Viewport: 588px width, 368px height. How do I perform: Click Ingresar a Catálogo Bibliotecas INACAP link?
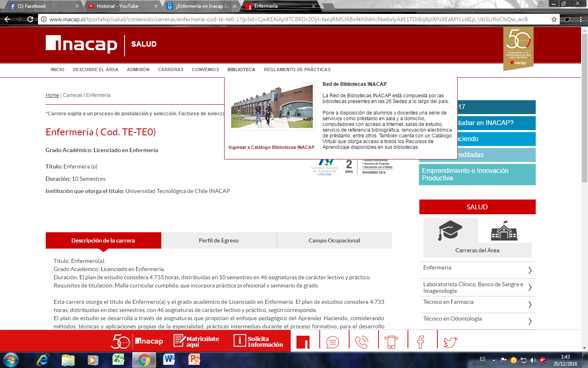click(x=272, y=147)
